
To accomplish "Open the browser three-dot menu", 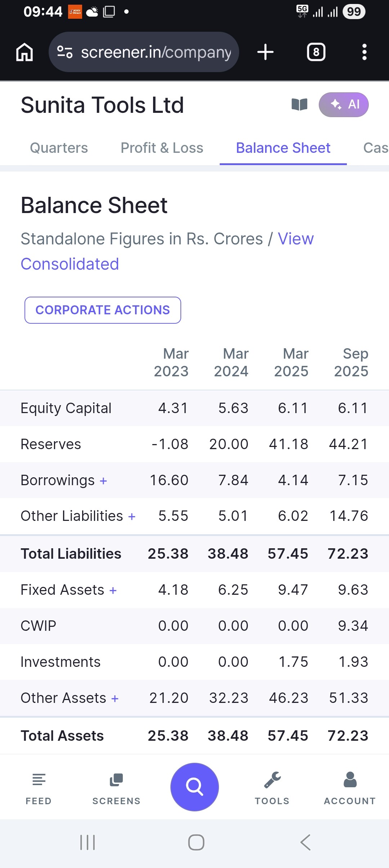I will [x=364, y=52].
